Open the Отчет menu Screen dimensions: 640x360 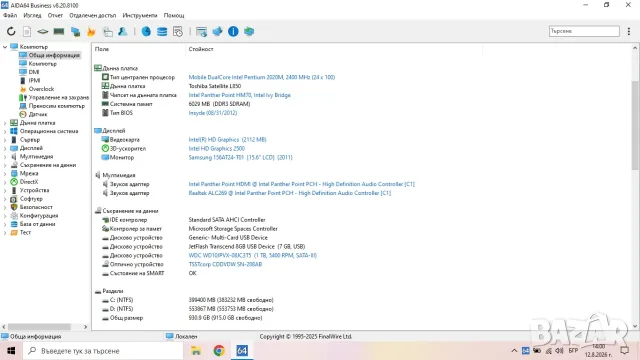tap(55, 15)
